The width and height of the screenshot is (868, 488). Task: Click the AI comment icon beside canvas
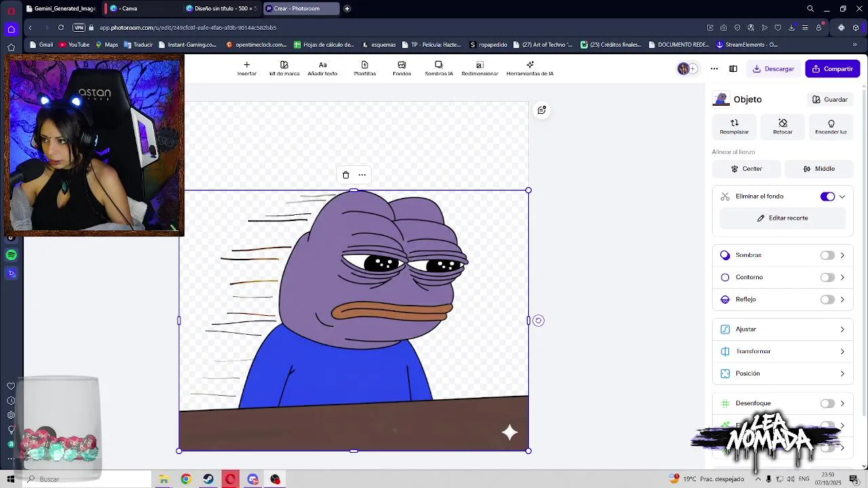[541, 110]
